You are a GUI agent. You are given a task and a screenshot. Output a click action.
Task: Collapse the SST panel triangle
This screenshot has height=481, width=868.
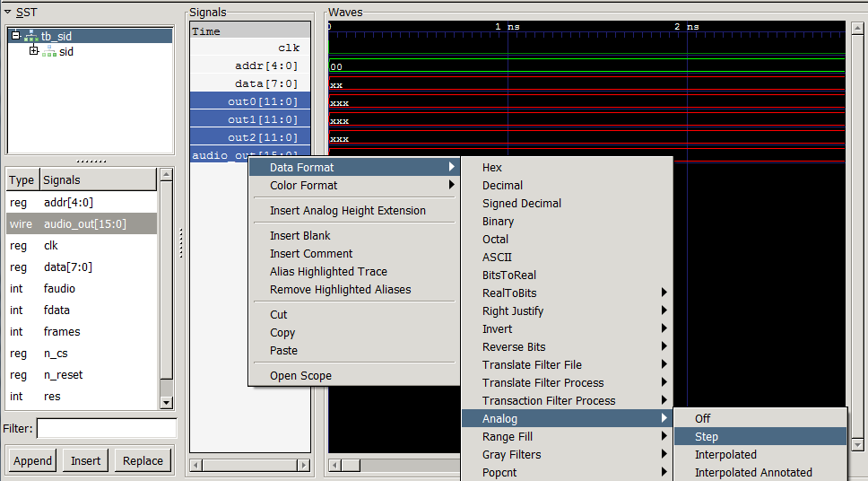(x=7, y=12)
